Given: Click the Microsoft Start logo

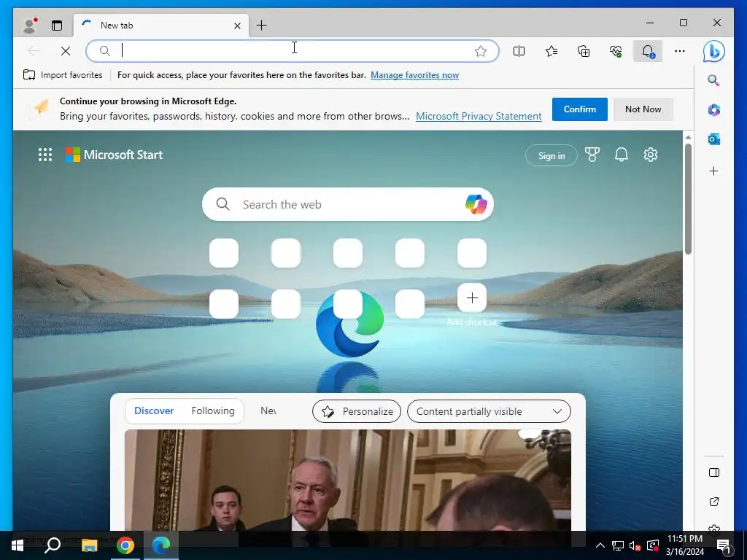Looking at the screenshot, I should click(x=114, y=155).
